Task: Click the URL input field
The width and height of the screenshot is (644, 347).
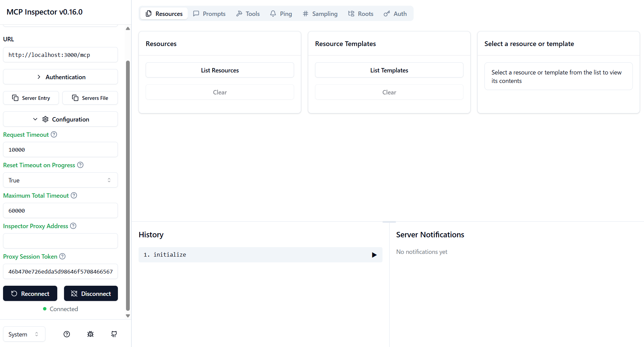Action: 60,55
